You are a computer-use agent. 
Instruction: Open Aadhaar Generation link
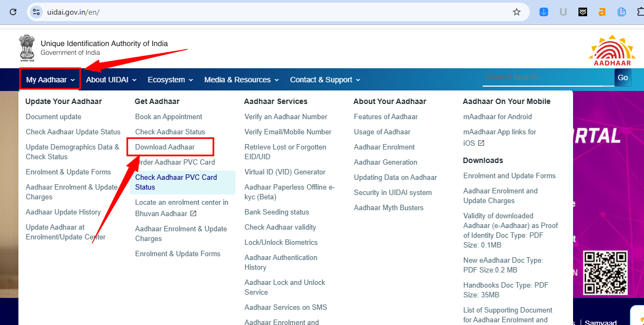(x=385, y=162)
